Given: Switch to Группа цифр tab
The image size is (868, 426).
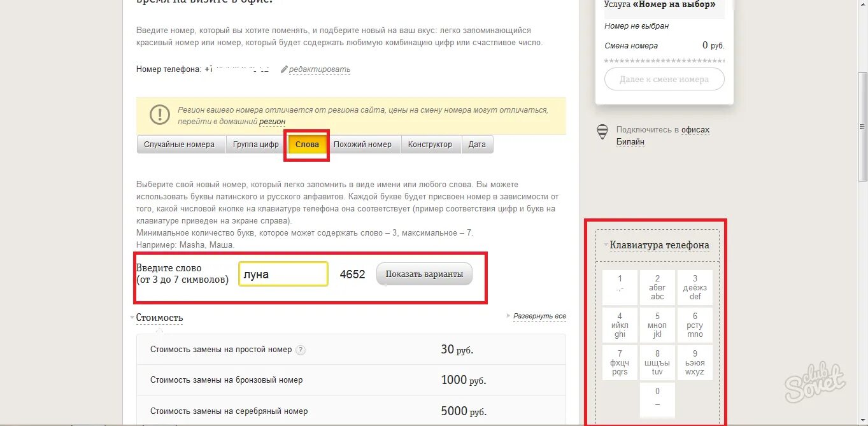Looking at the screenshot, I should 256,145.
